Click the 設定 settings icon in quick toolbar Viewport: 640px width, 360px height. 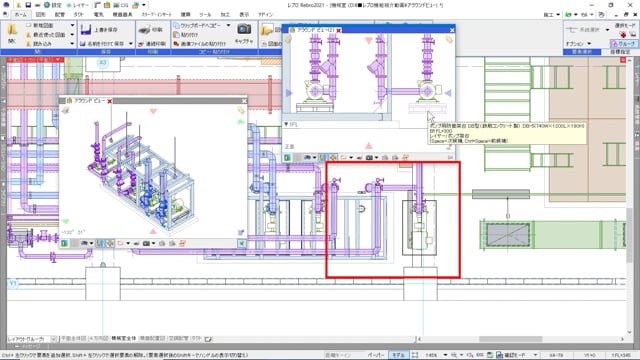(47, 5)
